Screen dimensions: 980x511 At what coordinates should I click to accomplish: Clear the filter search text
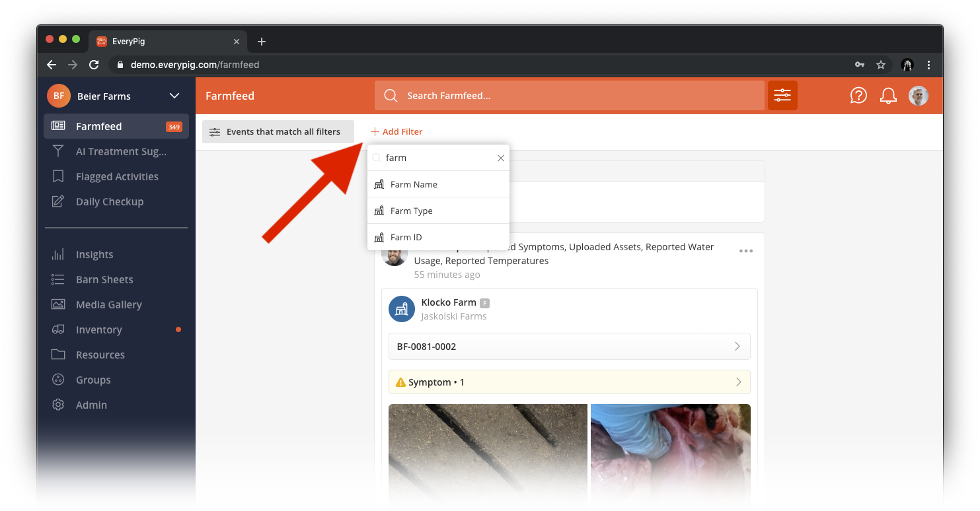[x=501, y=158]
